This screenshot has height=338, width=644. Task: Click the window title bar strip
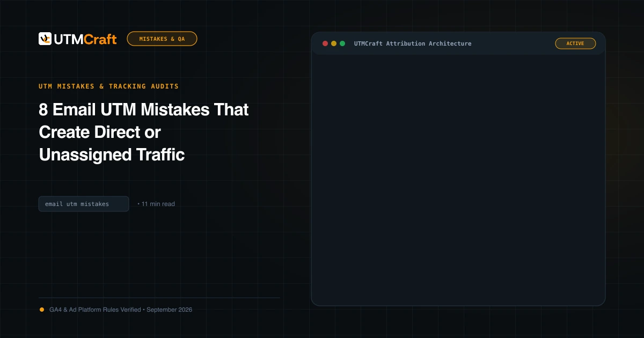point(458,43)
